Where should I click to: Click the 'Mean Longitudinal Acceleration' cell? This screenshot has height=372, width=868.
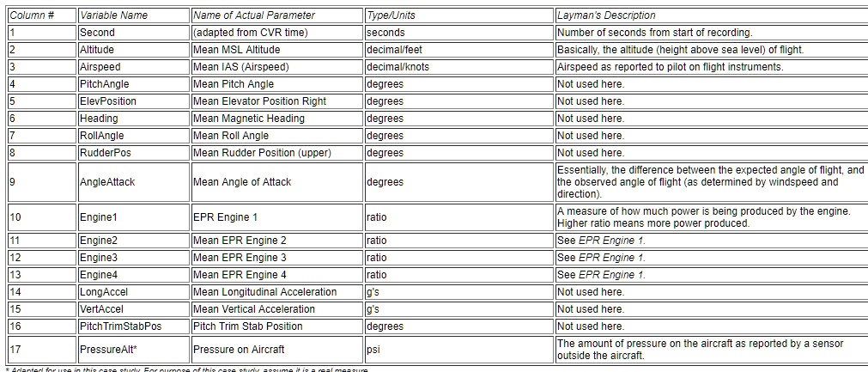(277, 292)
